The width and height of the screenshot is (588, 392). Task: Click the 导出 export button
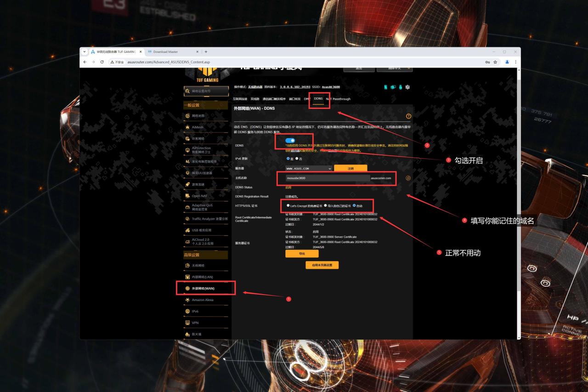(302, 254)
